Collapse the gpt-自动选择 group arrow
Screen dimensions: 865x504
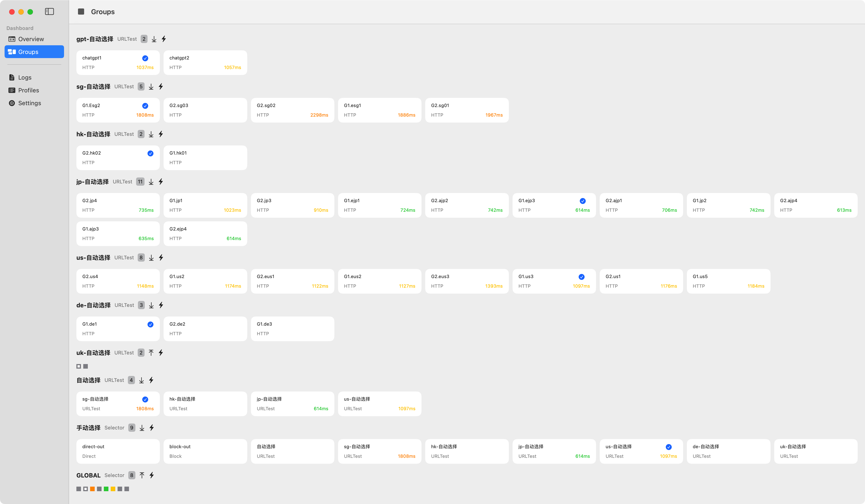(154, 39)
